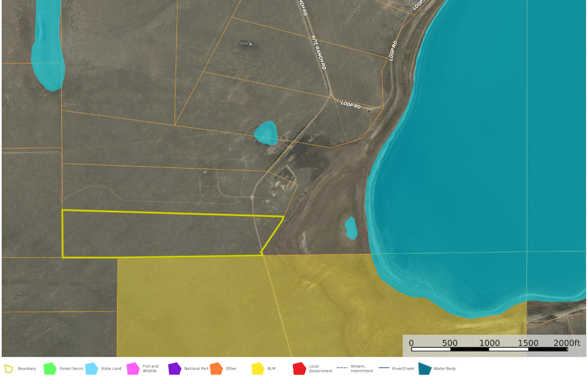This screenshot has width=588, height=384.
Task: Click the Boundary text label in legend
Action: 27,369
